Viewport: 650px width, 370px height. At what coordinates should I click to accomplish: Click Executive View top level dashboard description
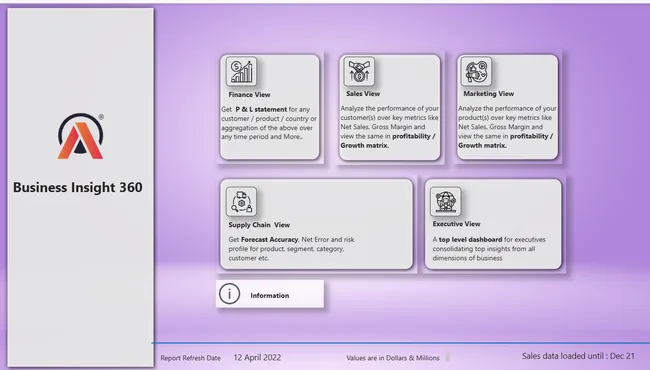[489, 249]
